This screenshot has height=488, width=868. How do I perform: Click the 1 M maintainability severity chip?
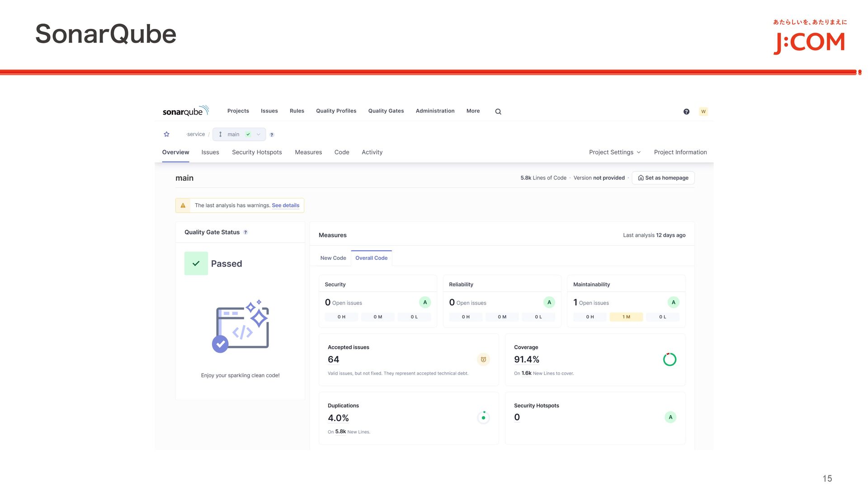coord(626,317)
